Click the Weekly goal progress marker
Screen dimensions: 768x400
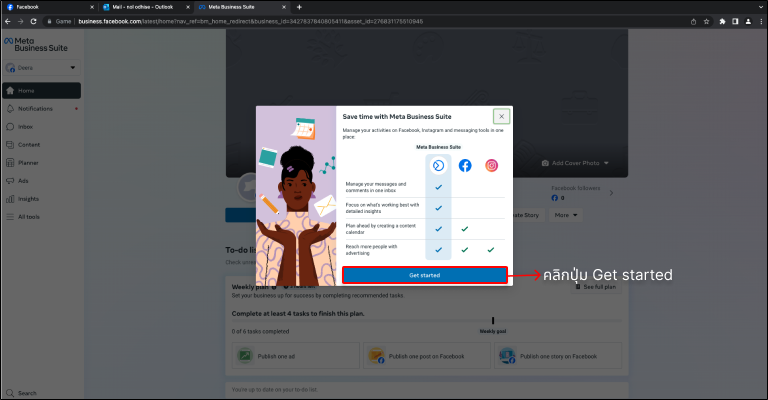tap(493, 321)
